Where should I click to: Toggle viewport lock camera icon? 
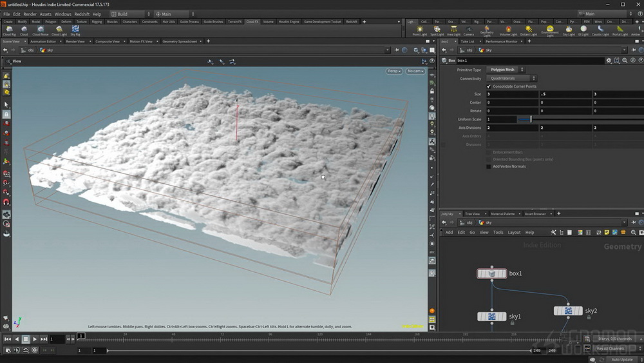click(x=432, y=92)
